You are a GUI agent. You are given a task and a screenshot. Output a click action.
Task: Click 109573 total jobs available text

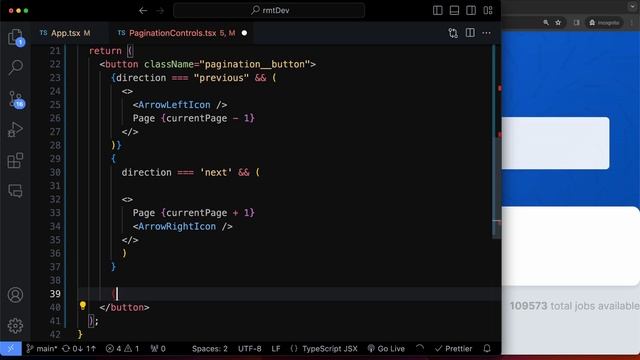tap(575, 306)
